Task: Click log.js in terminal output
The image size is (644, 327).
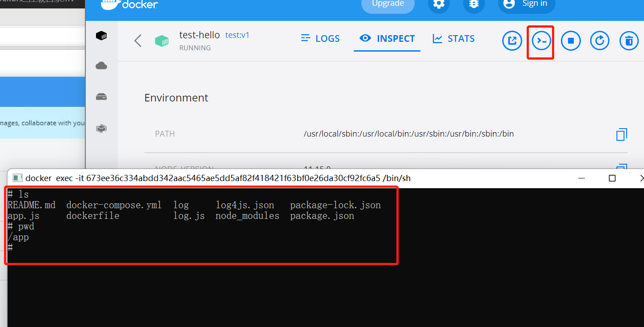Action: [189, 216]
